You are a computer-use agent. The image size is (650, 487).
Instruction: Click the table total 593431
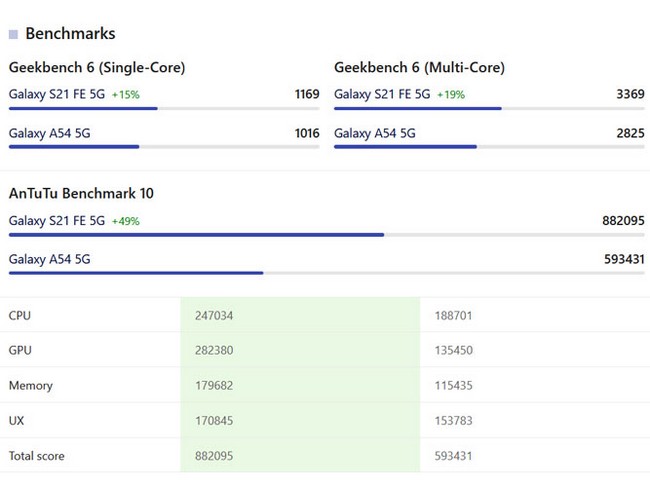coord(454,456)
